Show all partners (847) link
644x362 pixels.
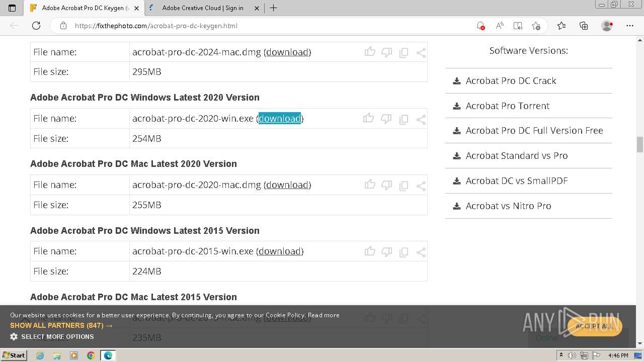pos(61,325)
